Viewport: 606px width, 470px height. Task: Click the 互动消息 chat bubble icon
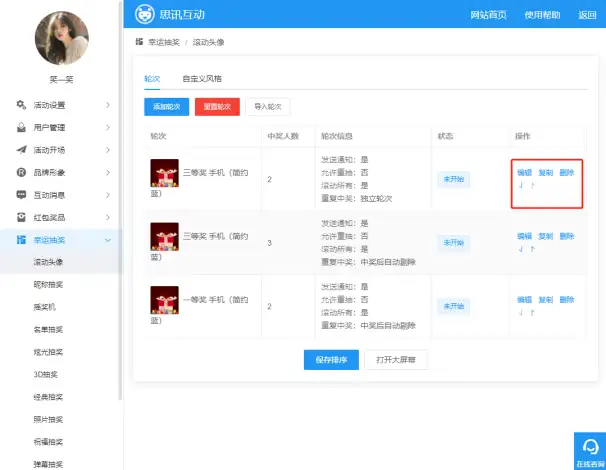[21, 194]
